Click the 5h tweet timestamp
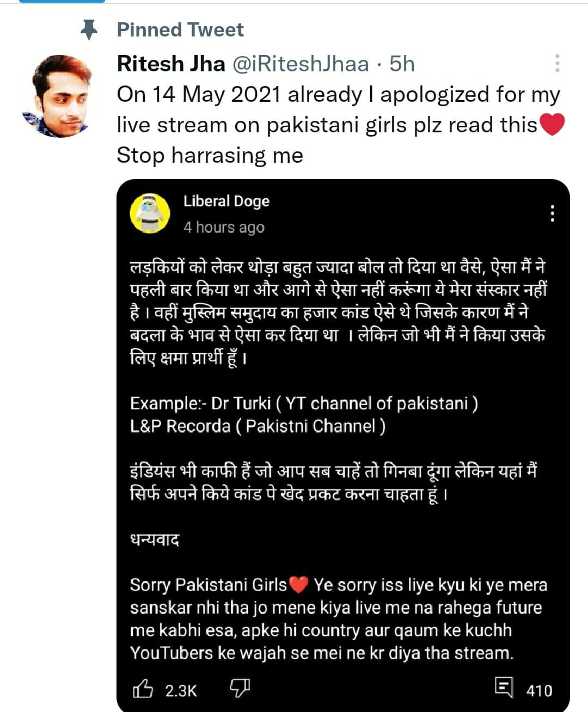 402,64
